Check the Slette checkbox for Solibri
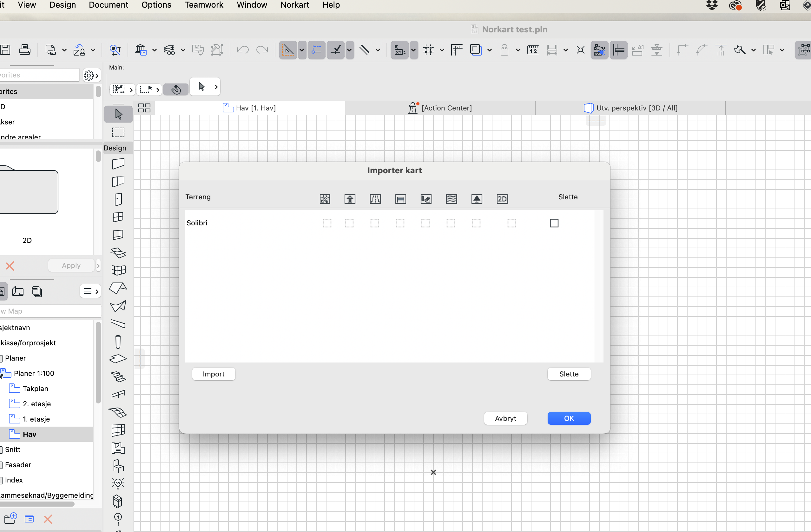This screenshot has width=811, height=532. pyautogui.click(x=554, y=223)
